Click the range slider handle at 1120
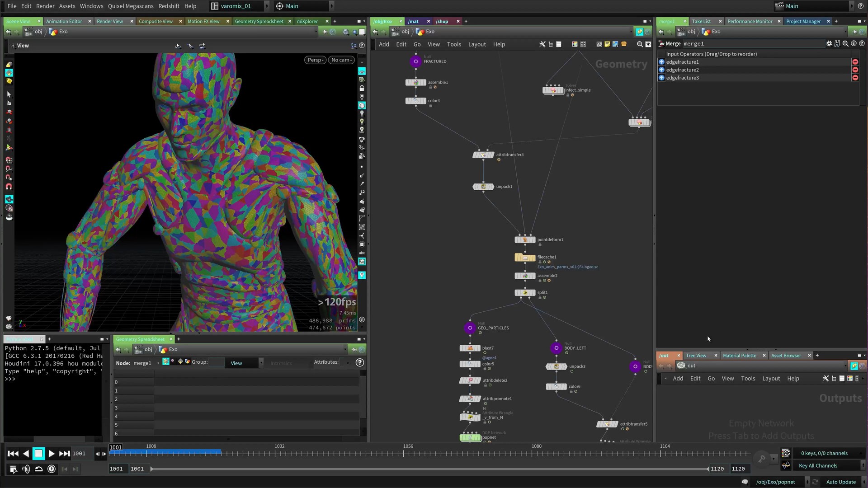This screenshot has height=488, width=868. pos(708,469)
